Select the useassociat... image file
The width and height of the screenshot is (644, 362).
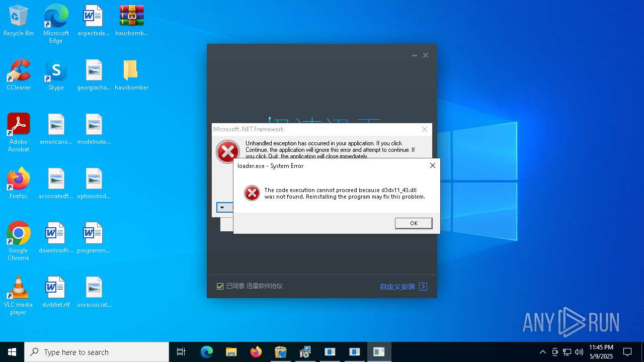coord(94,293)
